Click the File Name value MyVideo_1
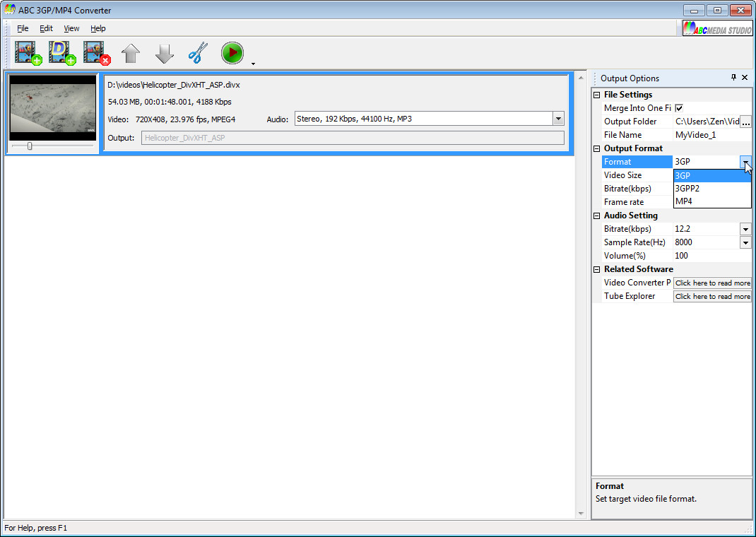 [696, 135]
